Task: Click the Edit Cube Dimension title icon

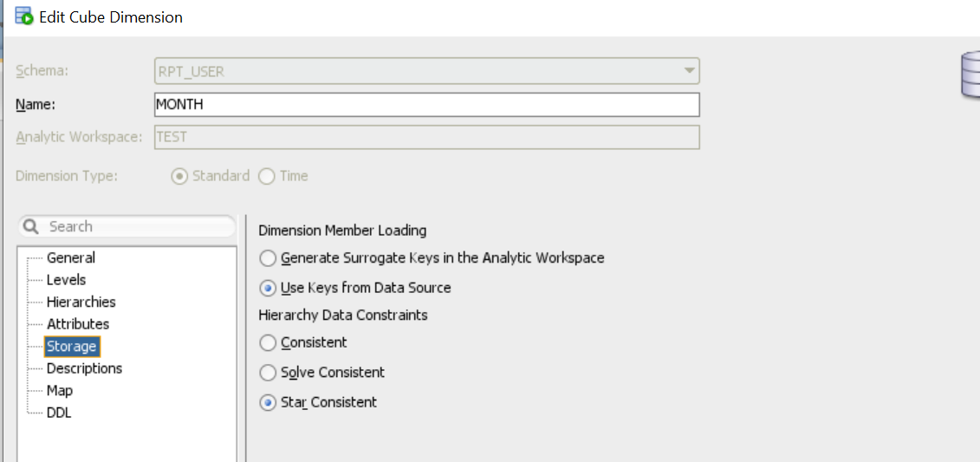Action: tap(23, 16)
